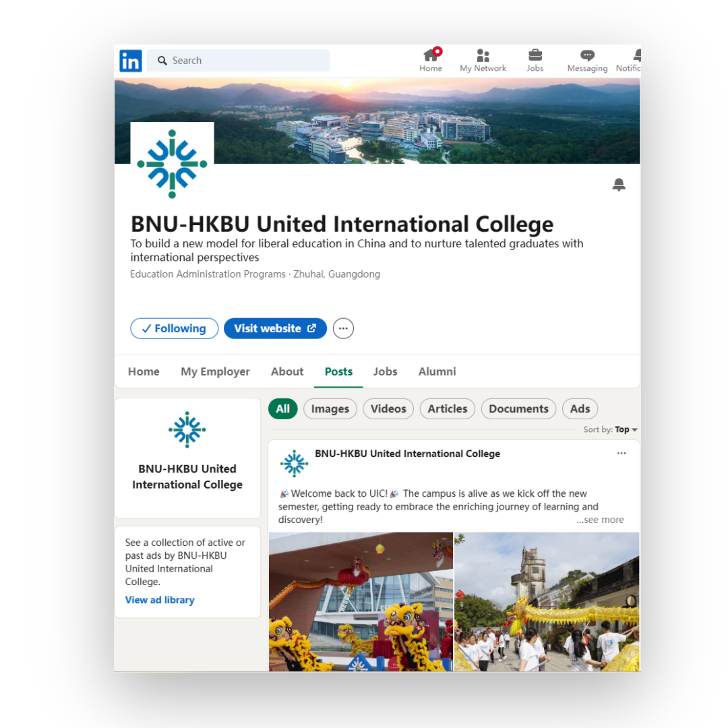Switch to the About tab

[x=287, y=371]
